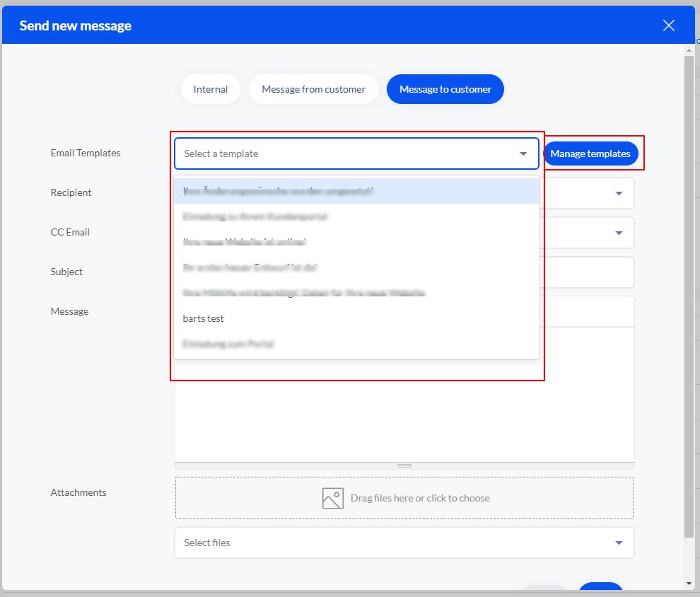This screenshot has height=597, width=700.
Task: Click the scrollbar up arrow in dialog
Action: tap(689, 50)
